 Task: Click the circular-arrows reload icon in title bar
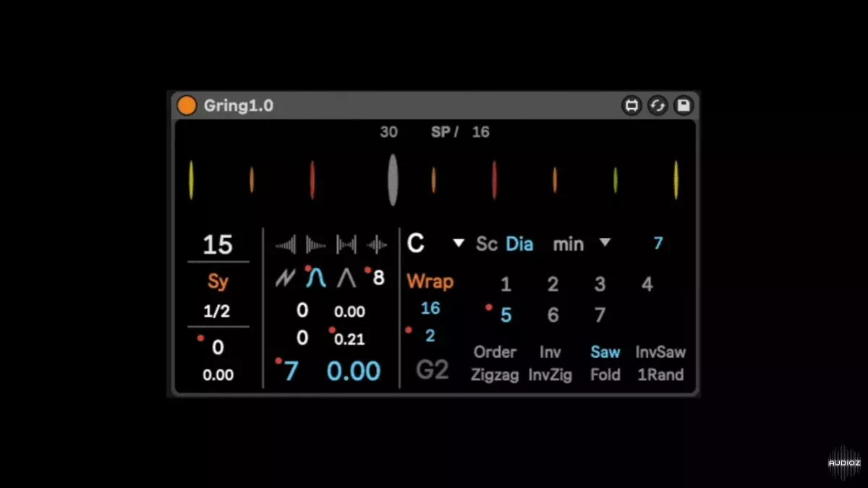tap(658, 106)
